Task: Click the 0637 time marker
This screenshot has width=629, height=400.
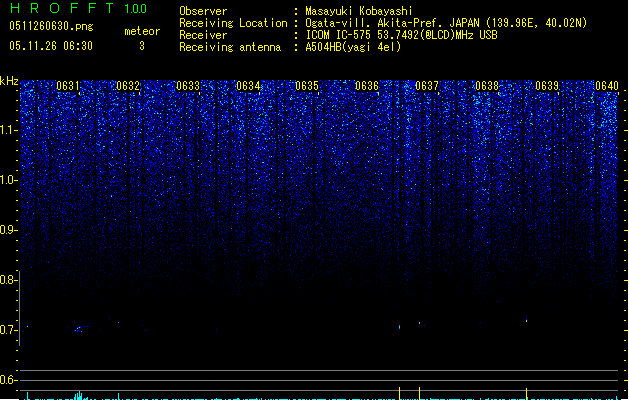Action: (427, 86)
